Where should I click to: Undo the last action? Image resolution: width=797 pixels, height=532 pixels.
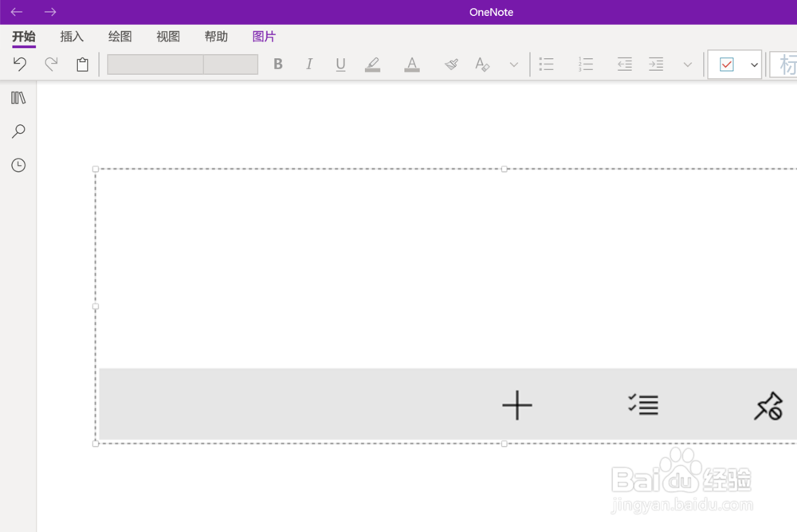(20, 64)
